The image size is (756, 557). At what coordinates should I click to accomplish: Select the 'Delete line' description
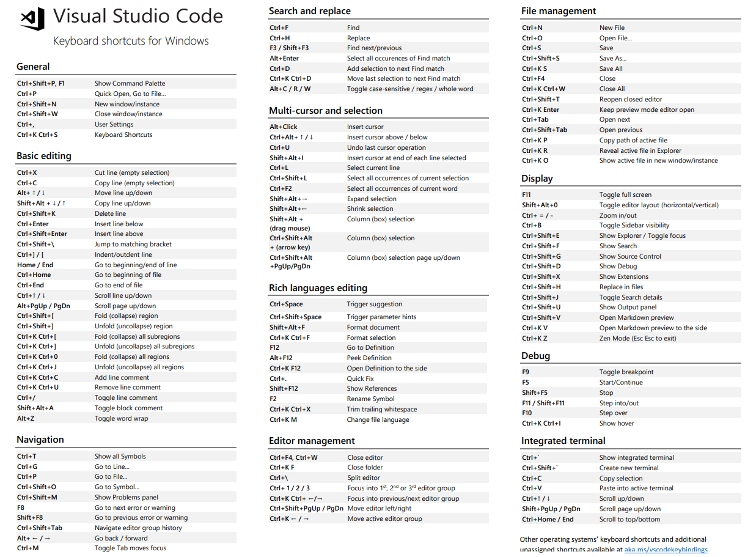tap(110, 213)
